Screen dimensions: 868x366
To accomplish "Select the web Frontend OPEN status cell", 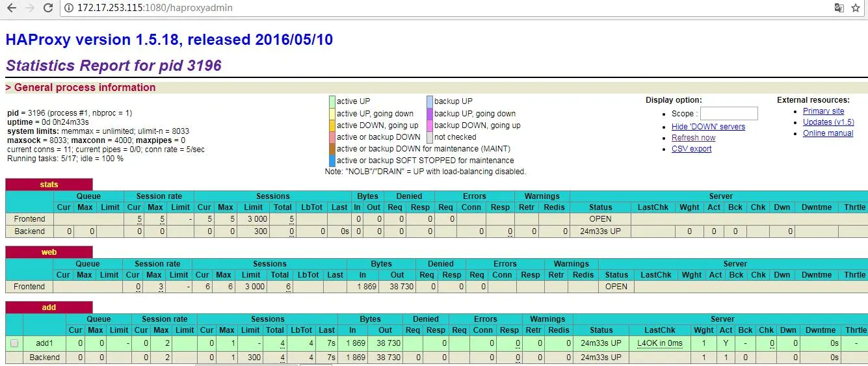I will coord(616,287).
